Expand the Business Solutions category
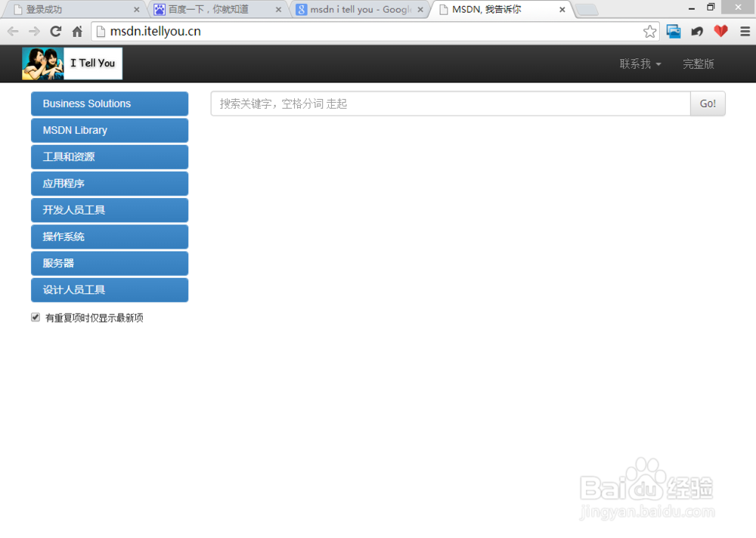Screen dimensions: 756x538 pos(110,104)
